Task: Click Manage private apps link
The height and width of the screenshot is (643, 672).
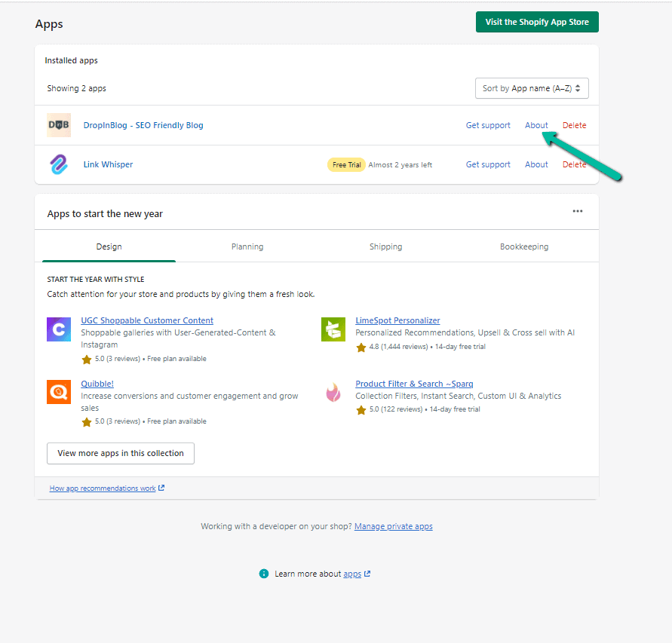Action: point(394,526)
